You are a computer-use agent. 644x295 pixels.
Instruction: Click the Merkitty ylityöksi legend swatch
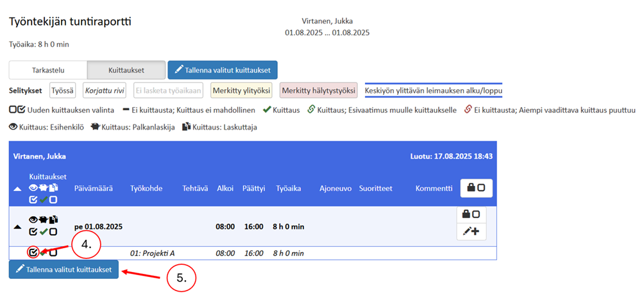(x=242, y=91)
